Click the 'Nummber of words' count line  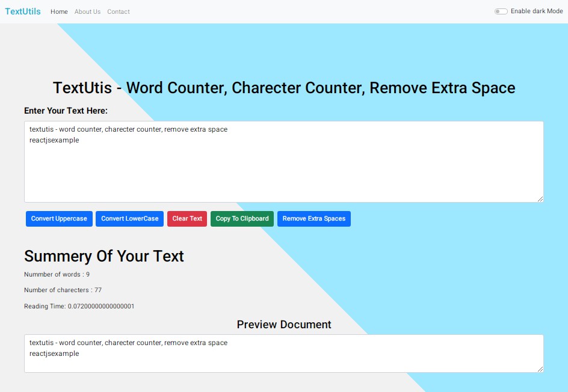click(57, 274)
